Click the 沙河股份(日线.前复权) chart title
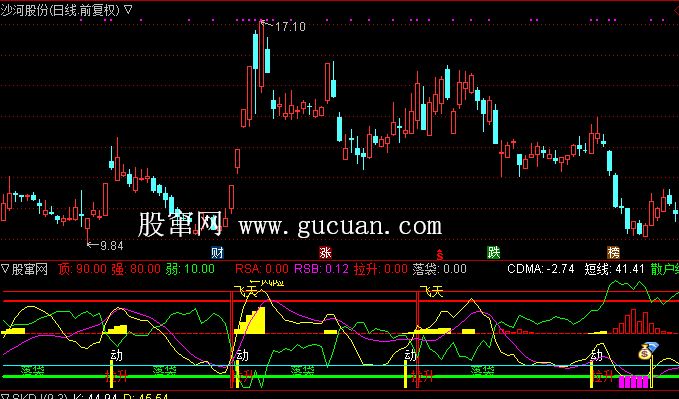The image size is (679, 399). 60,10
